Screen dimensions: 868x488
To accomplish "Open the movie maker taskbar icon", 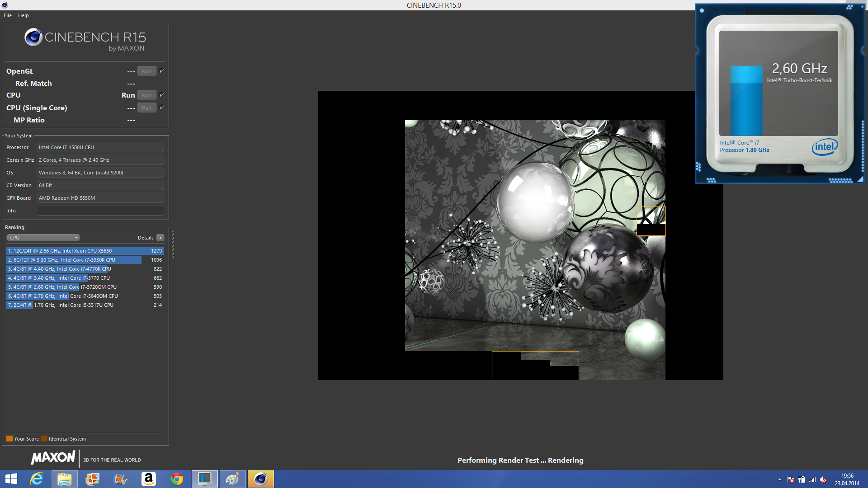I will click(121, 479).
